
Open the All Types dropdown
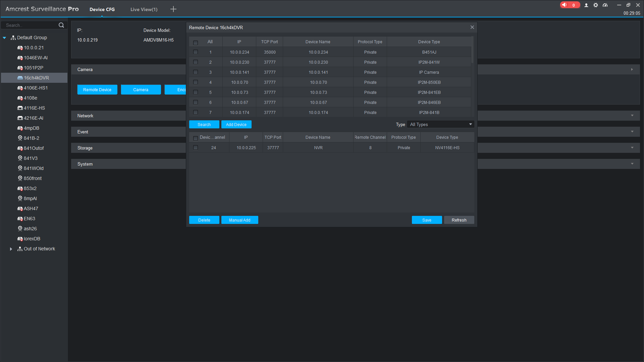440,124
